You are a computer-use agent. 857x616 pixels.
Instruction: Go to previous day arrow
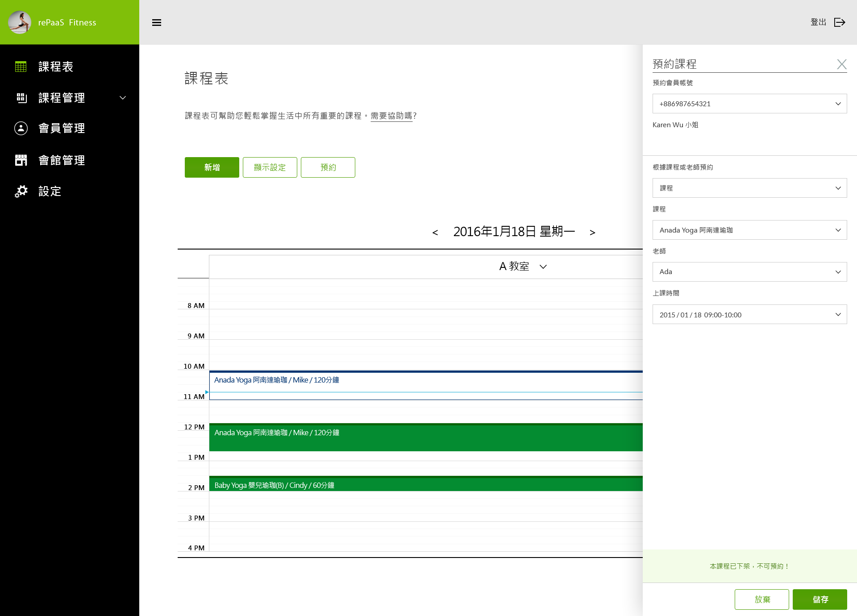click(x=435, y=233)
